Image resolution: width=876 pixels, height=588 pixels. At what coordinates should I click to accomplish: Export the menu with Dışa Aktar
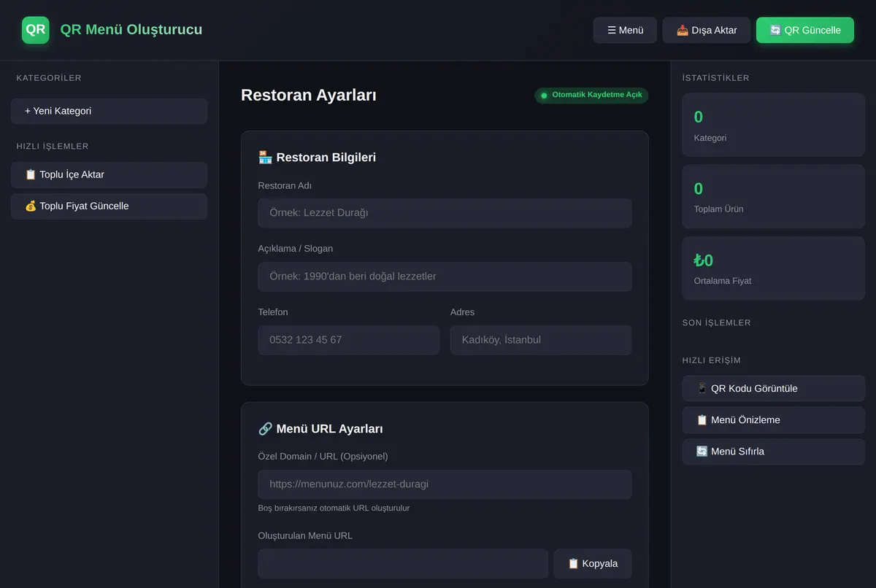[x=707, y=30]
